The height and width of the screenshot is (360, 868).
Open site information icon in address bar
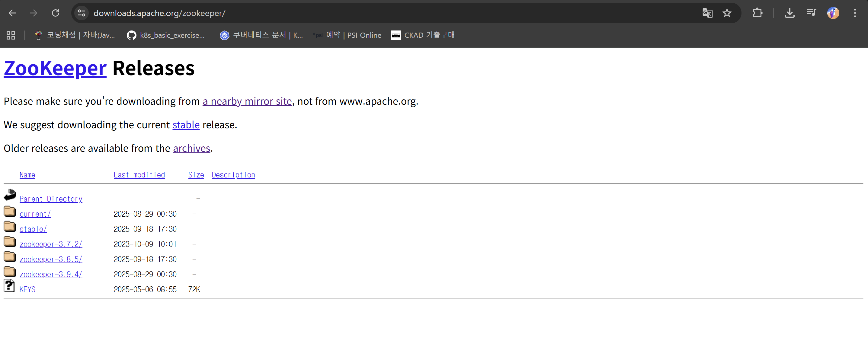pos(82,13)
